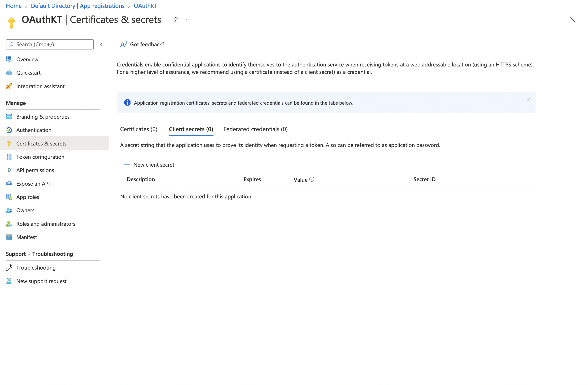
Task: Click the Branding & properties icon
Action: pyautogui.click(x=9, y=117)
